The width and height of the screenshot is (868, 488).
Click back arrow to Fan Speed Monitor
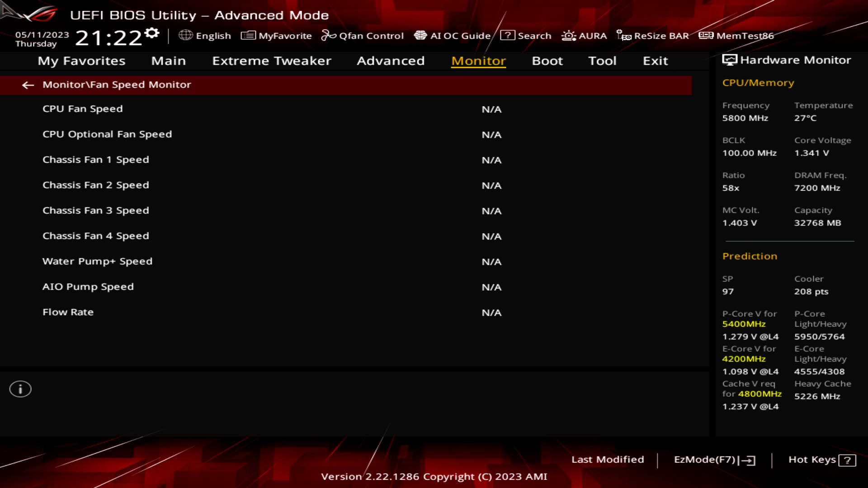28,84
